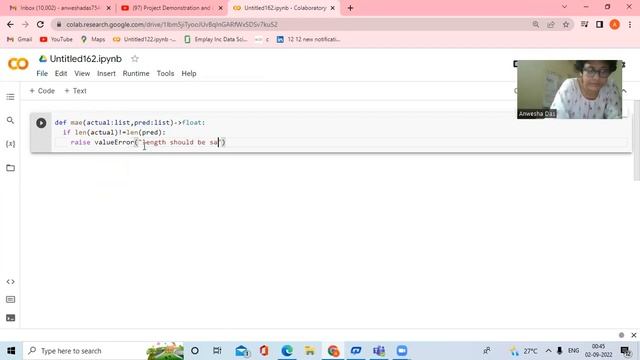
Task: Expand the browser tab search chevron
Action: [x=564, y=7]
